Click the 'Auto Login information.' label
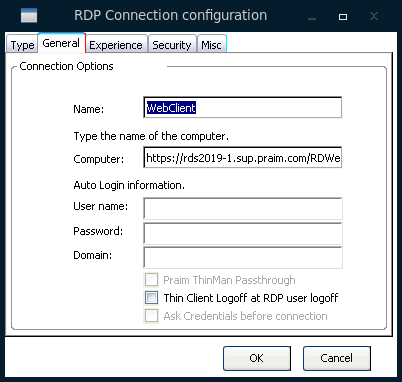Image resolution: width=402 pixels, height=382 pixels. tap(129, 185)
